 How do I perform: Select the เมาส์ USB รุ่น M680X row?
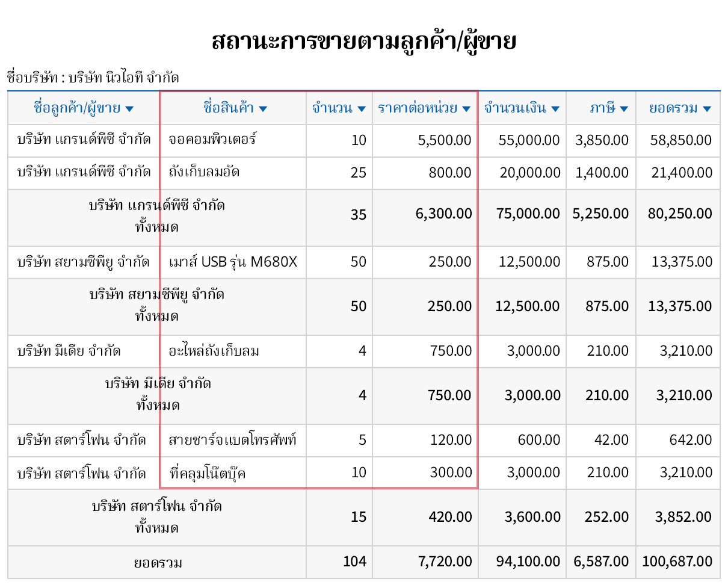[233, 262]
